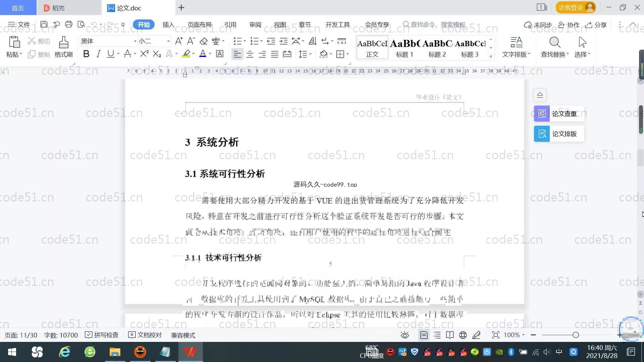Switch to the 稻壳 tab
The image size is (644, 362).
(x=69, y=8)
